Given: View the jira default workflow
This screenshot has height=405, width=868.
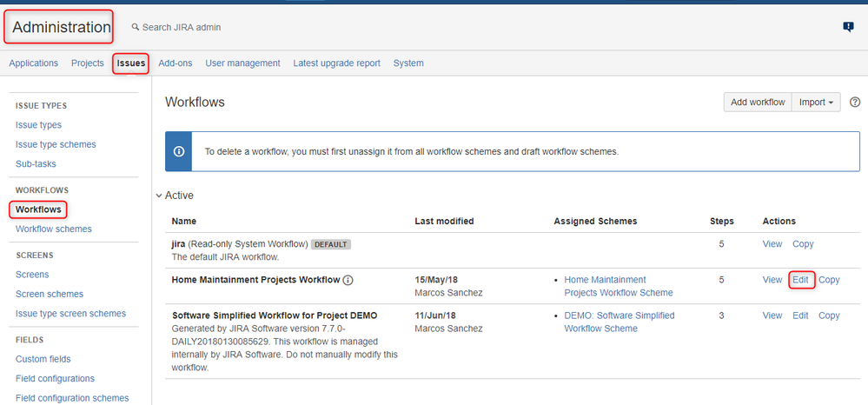Looking at the screenshot, I should (772, 243).
